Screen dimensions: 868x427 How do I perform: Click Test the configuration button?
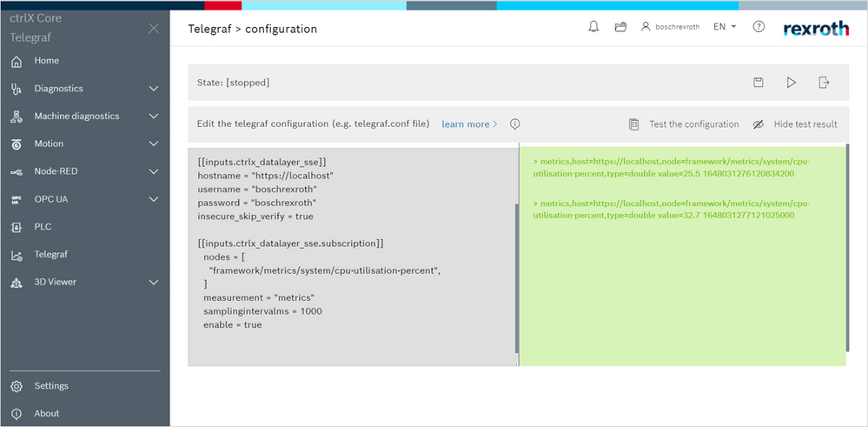point(684,124)
